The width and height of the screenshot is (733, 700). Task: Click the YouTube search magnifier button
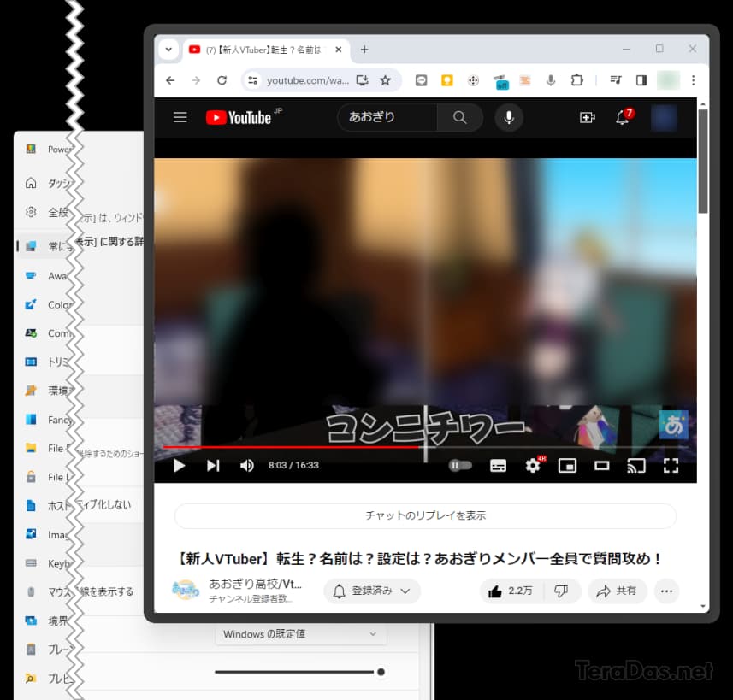pyautogui.click(x=459, y=117)
